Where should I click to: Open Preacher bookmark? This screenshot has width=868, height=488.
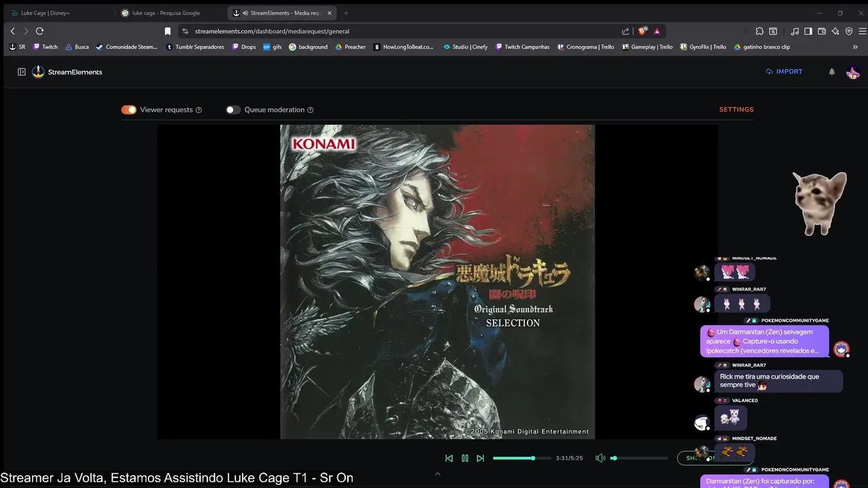[351, 47]
